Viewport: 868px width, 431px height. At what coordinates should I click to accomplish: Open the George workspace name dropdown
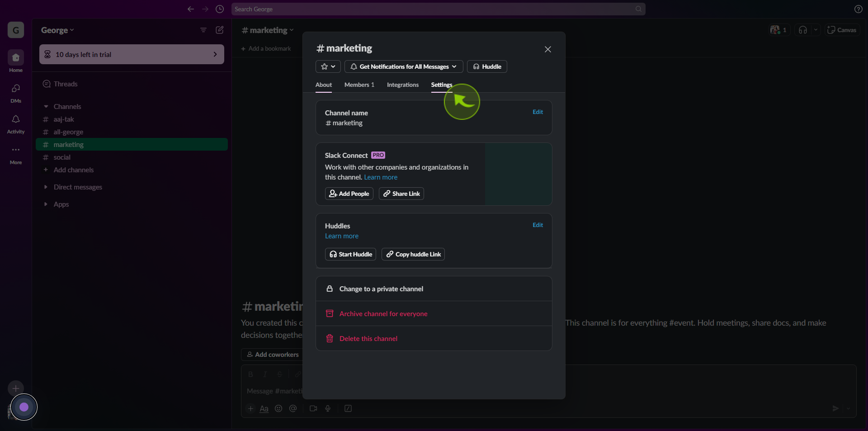[x=57, y=30]
